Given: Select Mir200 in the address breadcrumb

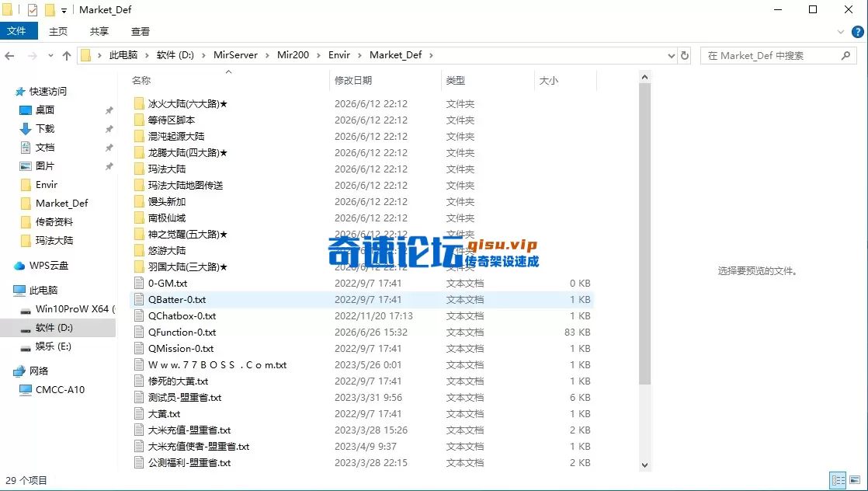Looking at the screenshot, I should (x=293, y=55).
